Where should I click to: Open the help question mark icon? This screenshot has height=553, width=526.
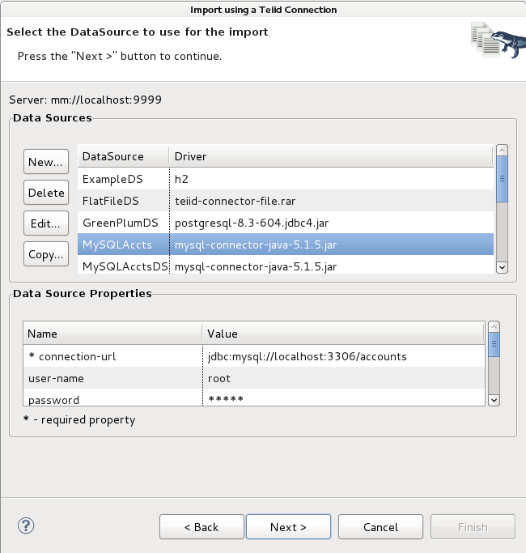click(x=26, y=526)
